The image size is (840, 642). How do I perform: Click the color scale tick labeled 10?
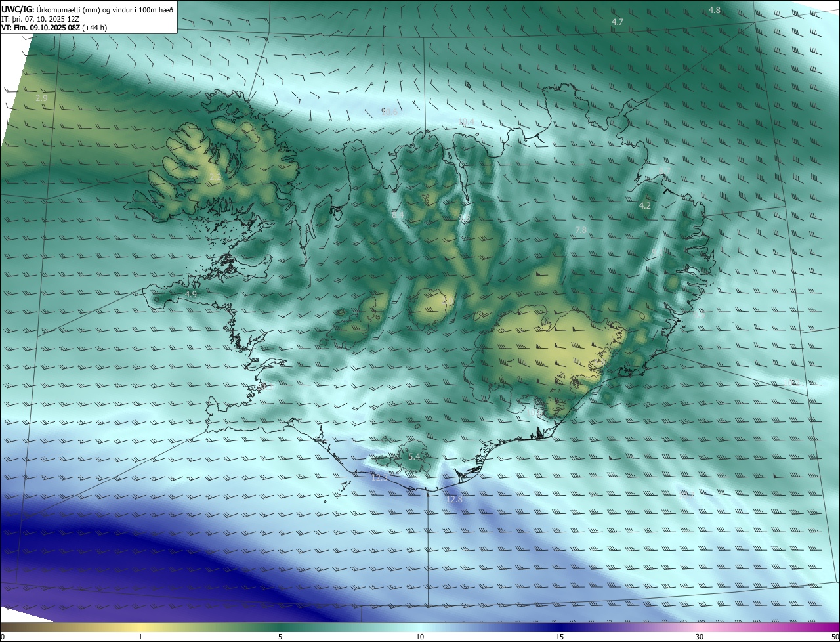pos(420,637)
